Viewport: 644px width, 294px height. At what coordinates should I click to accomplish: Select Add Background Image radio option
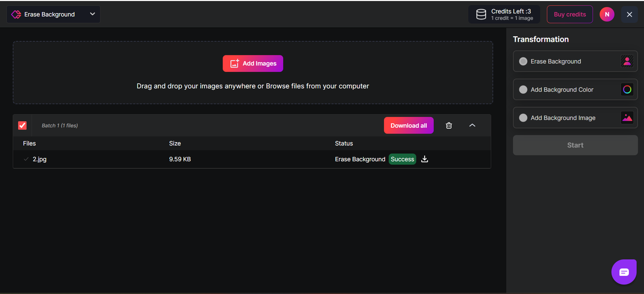click(523, 118)
